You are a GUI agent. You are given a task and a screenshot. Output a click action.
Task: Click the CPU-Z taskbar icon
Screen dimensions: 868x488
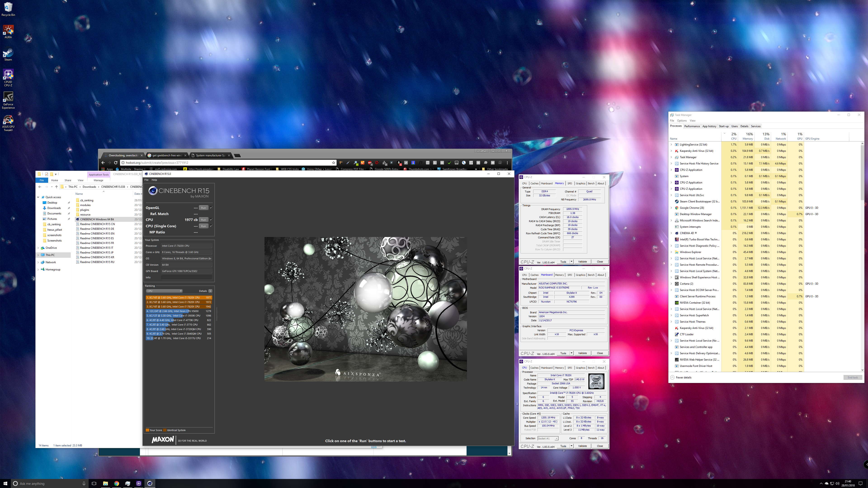pyautogui.click(x=139, y=483)
